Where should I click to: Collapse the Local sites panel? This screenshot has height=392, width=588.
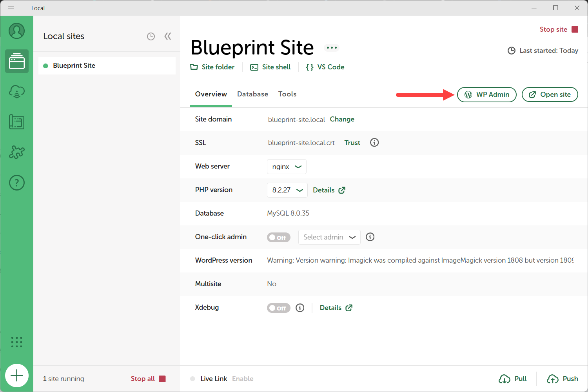tap(168, 36)
